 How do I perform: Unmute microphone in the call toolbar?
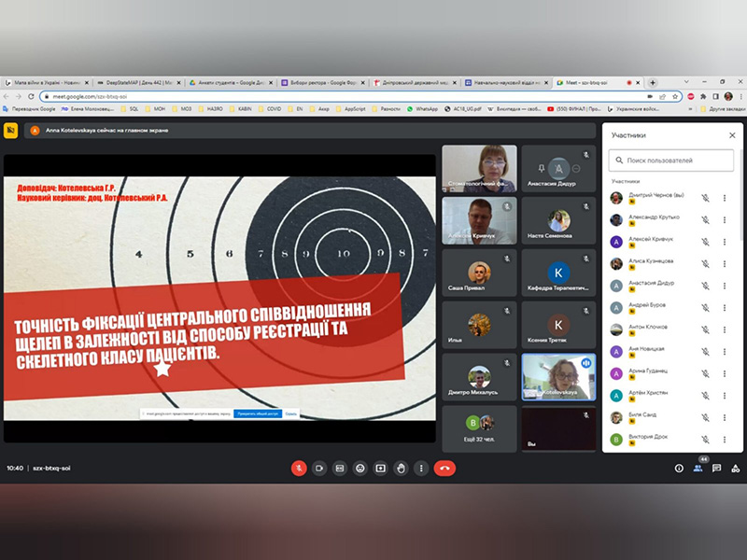[299, 468]
